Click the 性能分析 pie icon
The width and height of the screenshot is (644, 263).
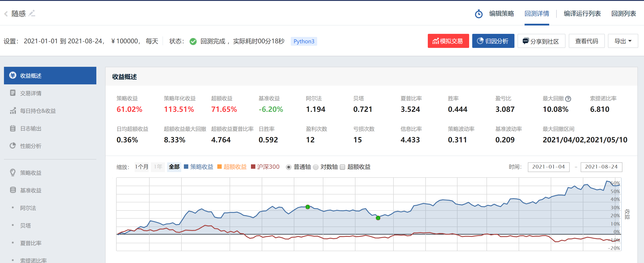pyautogui.click(x=13, y=146)
